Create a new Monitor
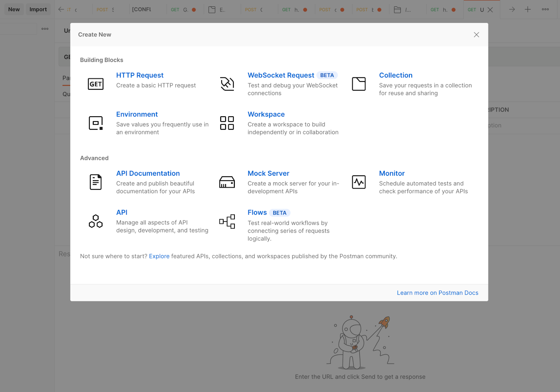Viewport: 560px width, 392px height. [392, 173]
